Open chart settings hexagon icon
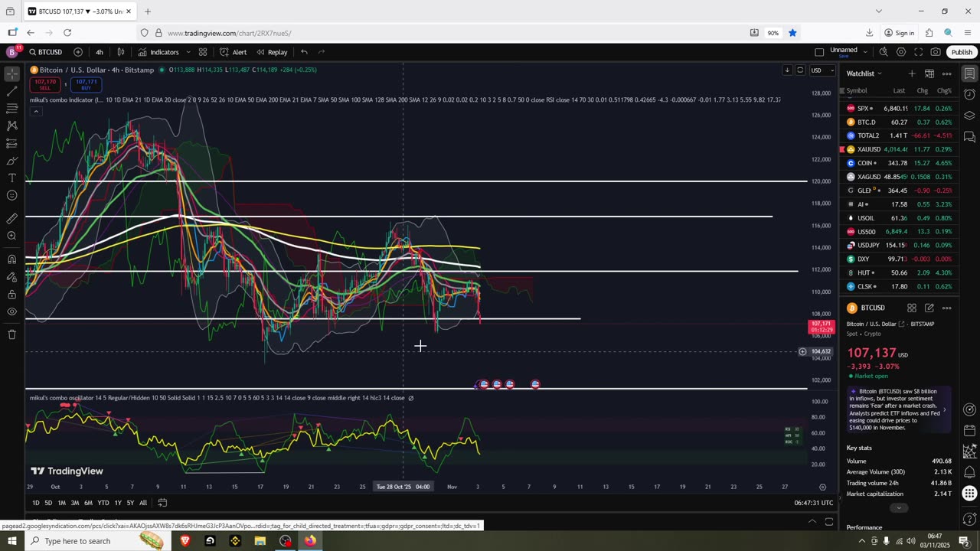The height and width of the screenshot is (551, 980). 901,52
